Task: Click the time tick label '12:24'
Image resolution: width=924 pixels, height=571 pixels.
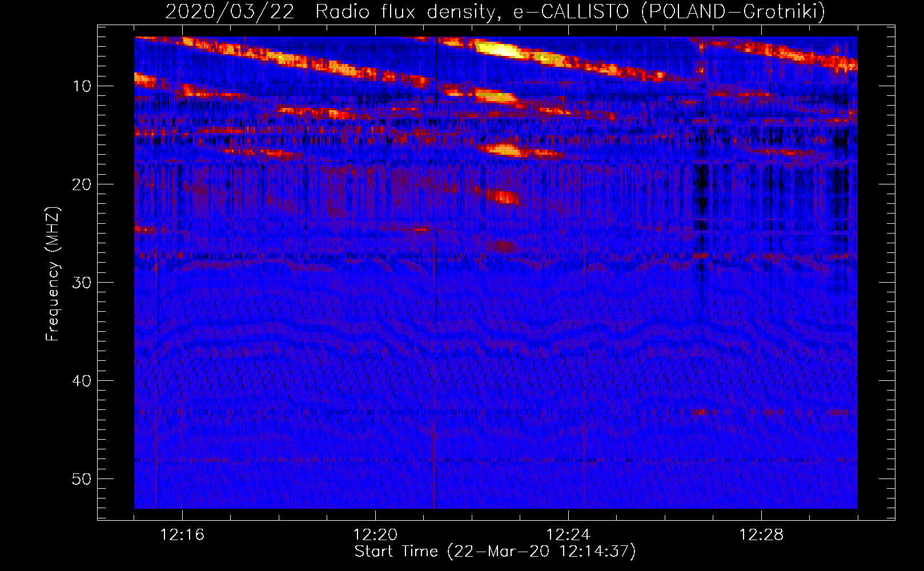Action: click(x=568, y=535)
